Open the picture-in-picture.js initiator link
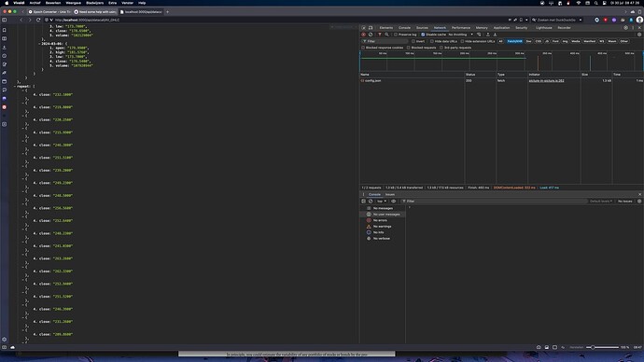The width and height of the screenshot is (644, 362). (x=546, y=80)
